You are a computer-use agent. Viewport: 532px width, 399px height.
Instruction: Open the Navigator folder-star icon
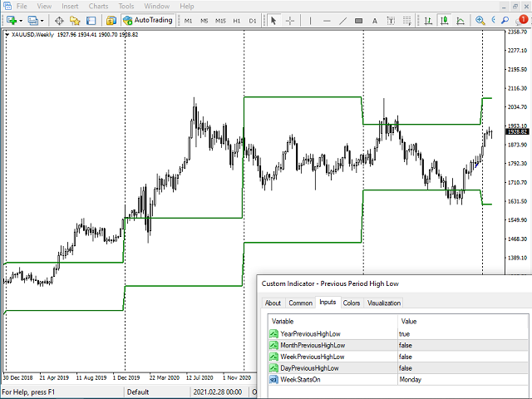tap(75, 21)
